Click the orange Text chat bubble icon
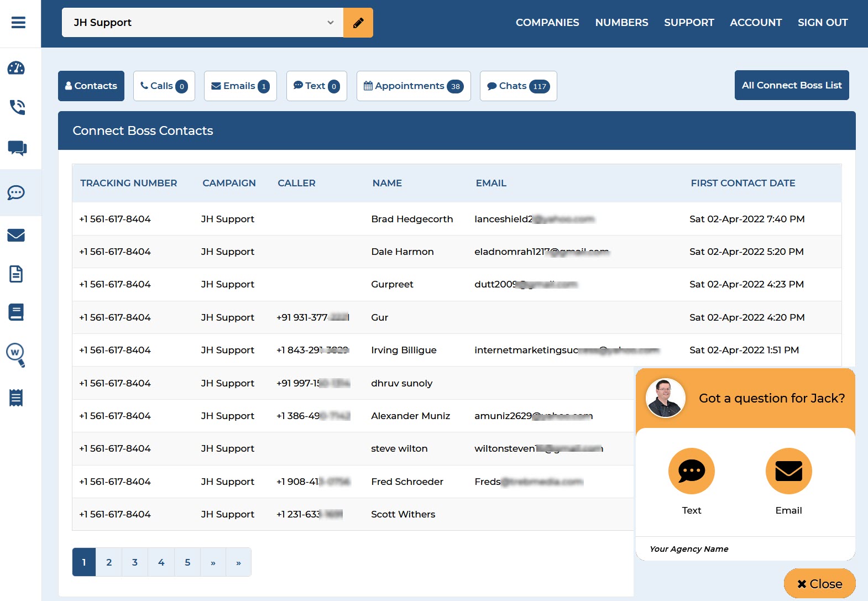This screenshot has width=868, height=601. pos(691,471)
